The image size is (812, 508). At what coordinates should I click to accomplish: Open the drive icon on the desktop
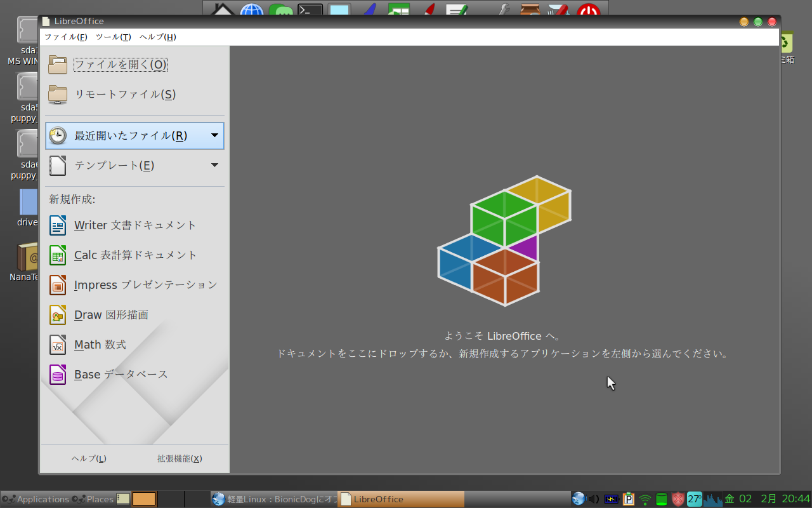tap(29, 202)
